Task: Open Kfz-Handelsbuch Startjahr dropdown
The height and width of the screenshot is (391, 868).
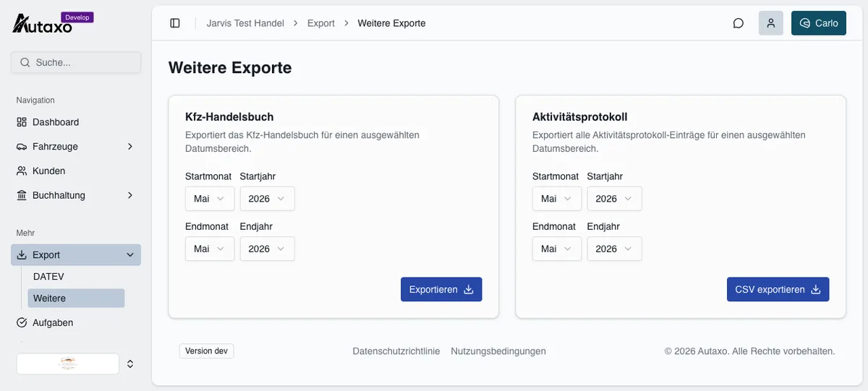Action: coord(268,199)
